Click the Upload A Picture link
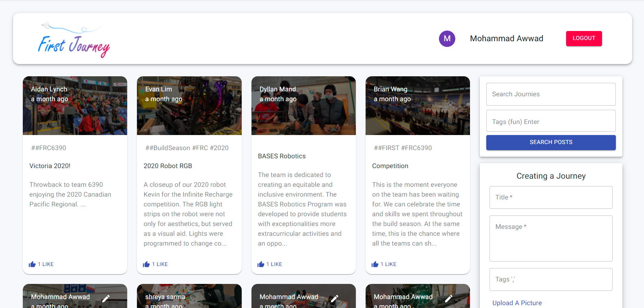 point(517,303)
